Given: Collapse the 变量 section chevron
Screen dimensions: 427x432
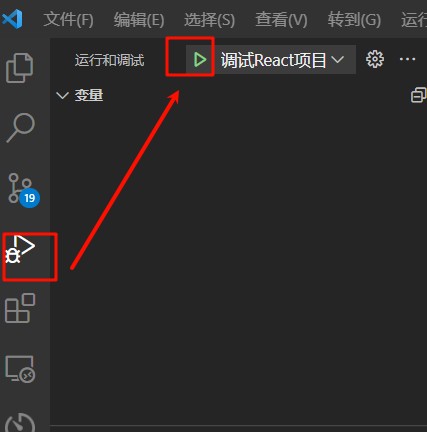Looking at the screenshot, I should pos(62,96).
